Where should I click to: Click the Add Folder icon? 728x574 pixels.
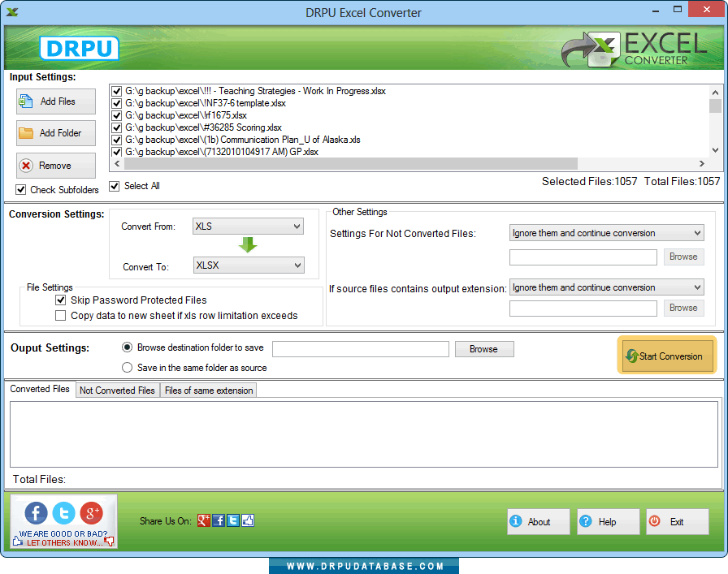coord(28,132)
